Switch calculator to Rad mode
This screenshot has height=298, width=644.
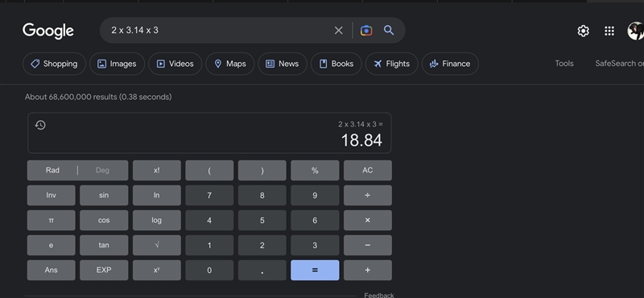click(52, 170)
